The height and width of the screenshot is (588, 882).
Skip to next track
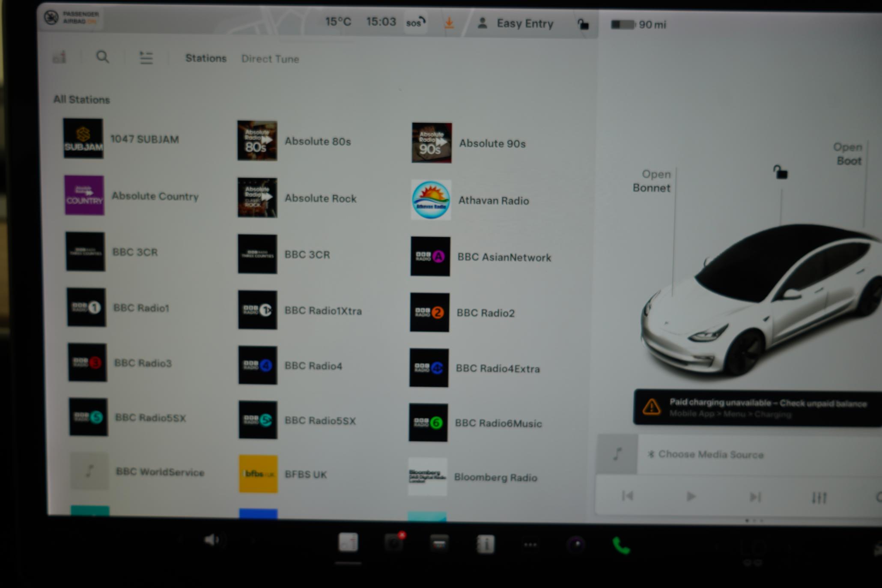tap(755, 497)
